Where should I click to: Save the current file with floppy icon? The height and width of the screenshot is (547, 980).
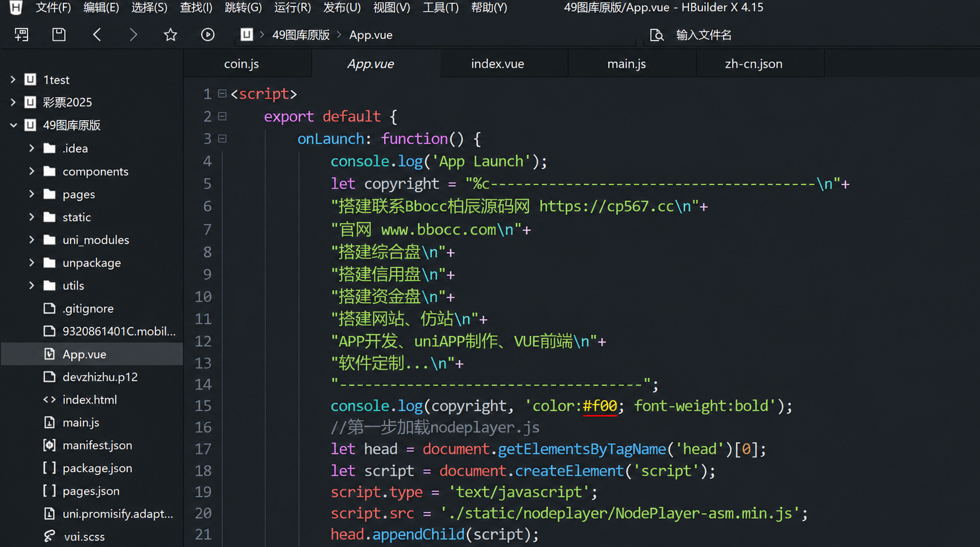tap(59, 35)
